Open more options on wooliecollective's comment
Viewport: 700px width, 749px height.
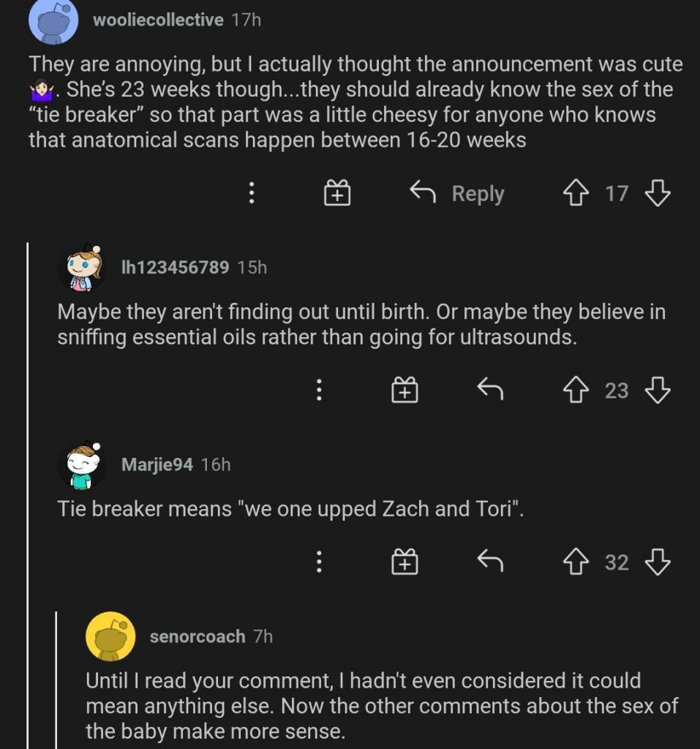click(x=251, y=193)
